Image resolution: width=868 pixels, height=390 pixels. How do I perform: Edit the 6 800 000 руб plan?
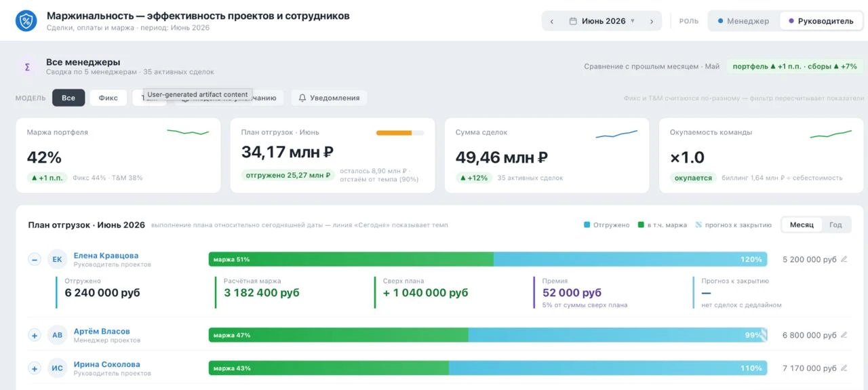844,335
